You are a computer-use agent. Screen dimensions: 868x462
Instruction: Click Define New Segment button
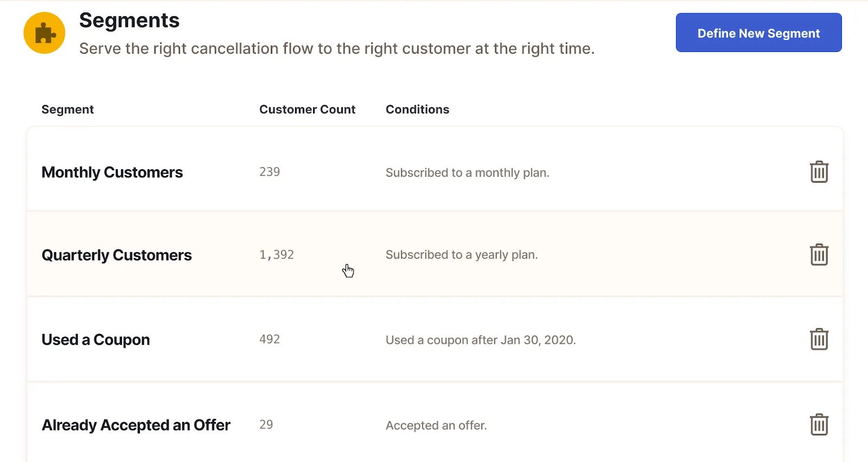(x=758, y=33)
